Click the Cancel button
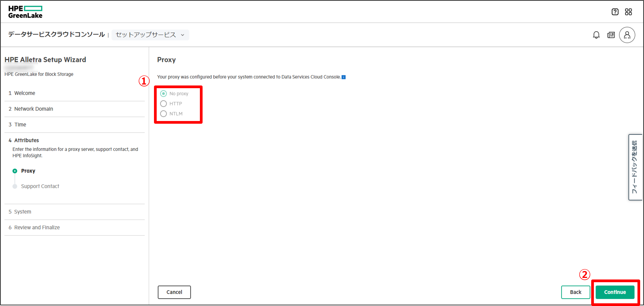644x306 pixels. tap(174, 292)
